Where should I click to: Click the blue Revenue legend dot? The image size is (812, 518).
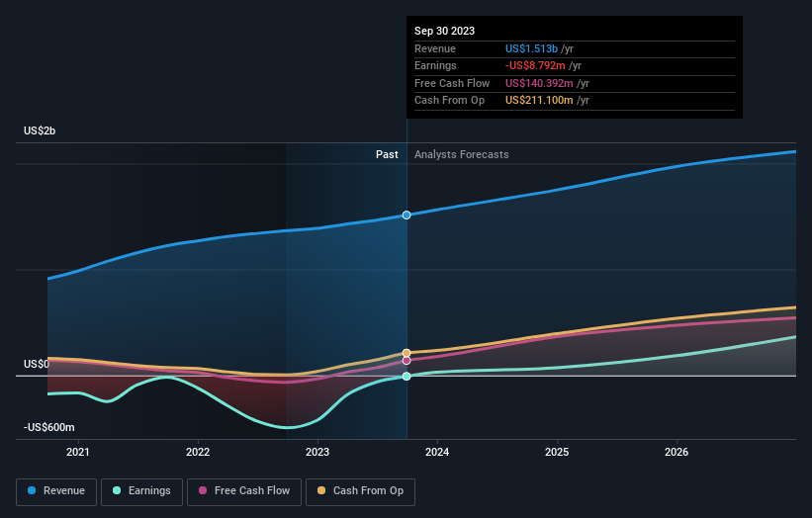point(32,490)
